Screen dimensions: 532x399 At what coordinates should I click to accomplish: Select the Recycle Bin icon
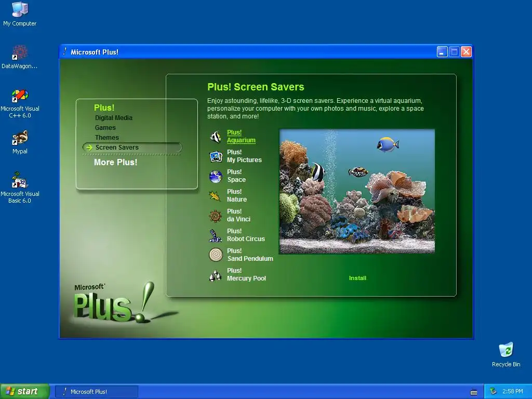[x=506, y=354]
